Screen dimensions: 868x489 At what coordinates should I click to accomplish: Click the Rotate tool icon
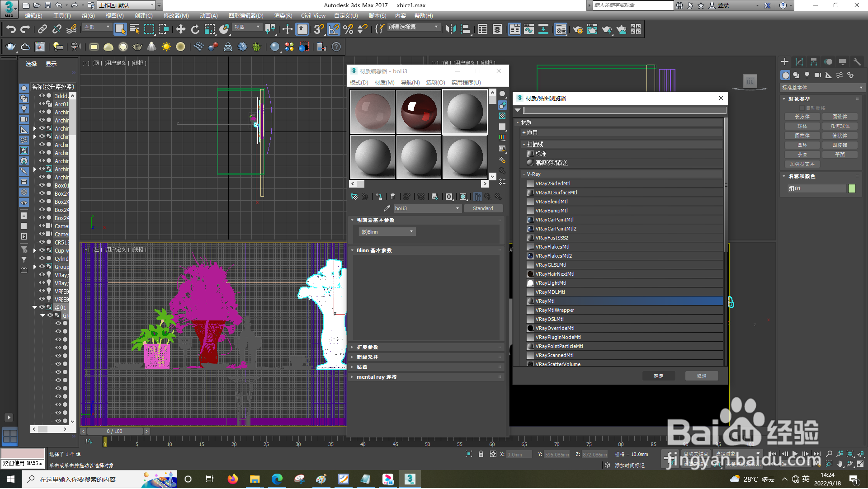tap(195, 30)
